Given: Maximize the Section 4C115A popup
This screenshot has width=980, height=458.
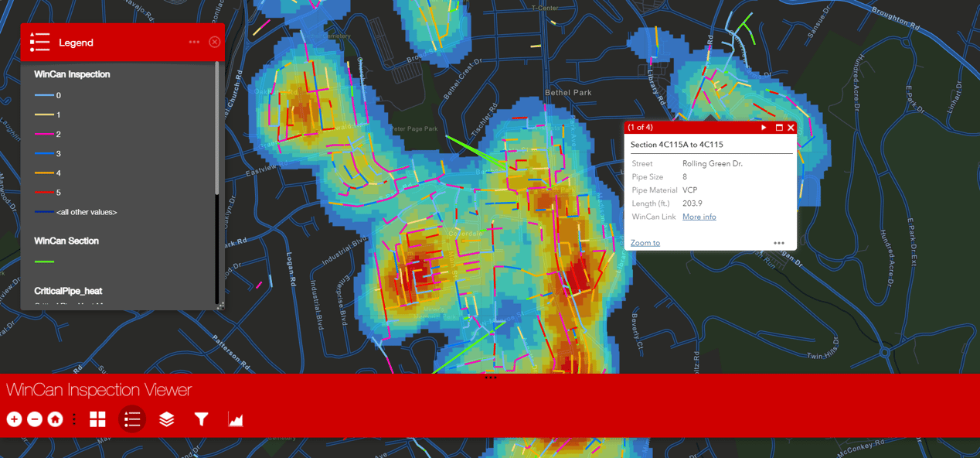Looking at the screenshot, I should coord(778,127).
